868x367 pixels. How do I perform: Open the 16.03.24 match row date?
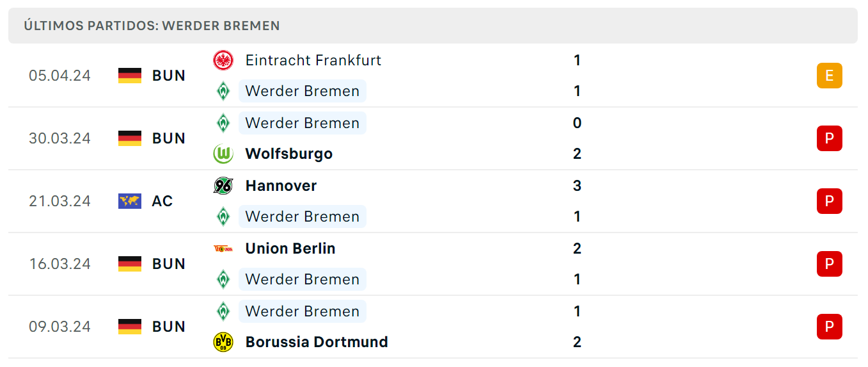pos(59,264)
